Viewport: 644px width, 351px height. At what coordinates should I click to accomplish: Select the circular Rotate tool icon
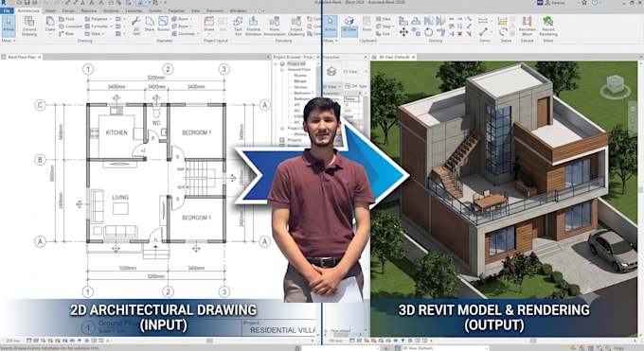[x=428, y=31]
